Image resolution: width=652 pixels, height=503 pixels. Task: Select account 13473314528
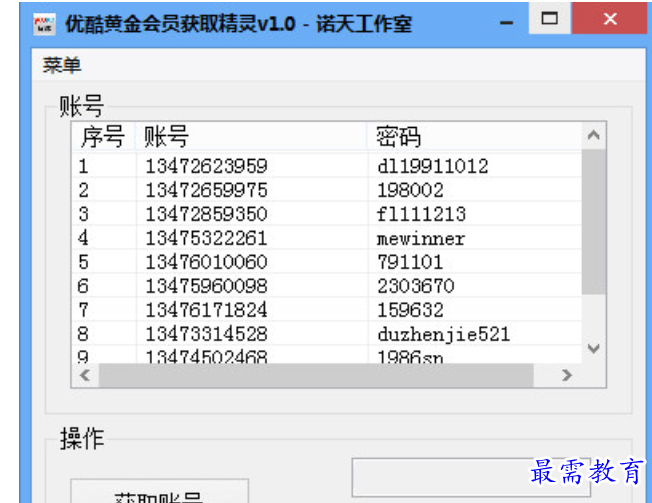pos(206,334)
